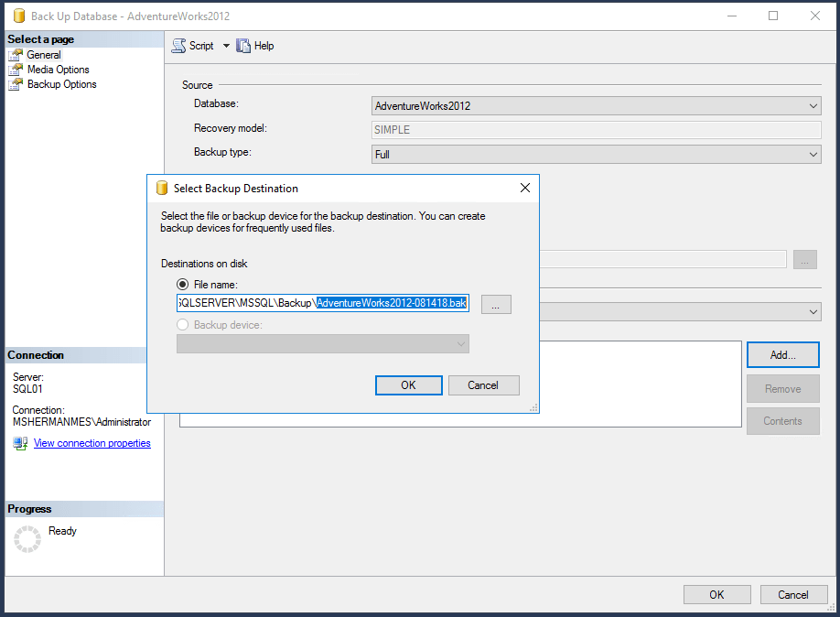Close the Select Backup Destination dialog
840x617 pixels.
click(525, 189)
